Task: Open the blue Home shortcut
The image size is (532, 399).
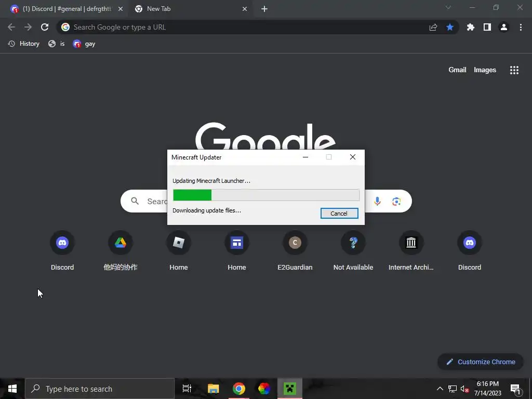Action: pos(237,250)
